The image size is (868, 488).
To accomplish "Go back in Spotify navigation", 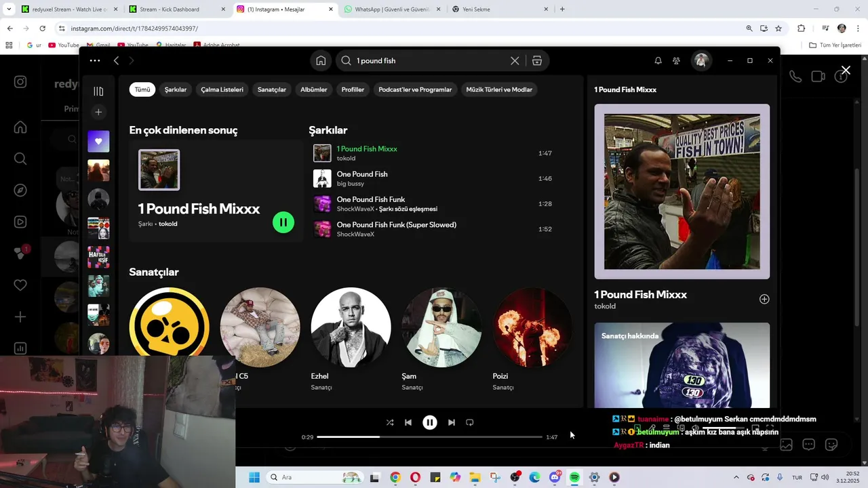I will pos(116,60).
